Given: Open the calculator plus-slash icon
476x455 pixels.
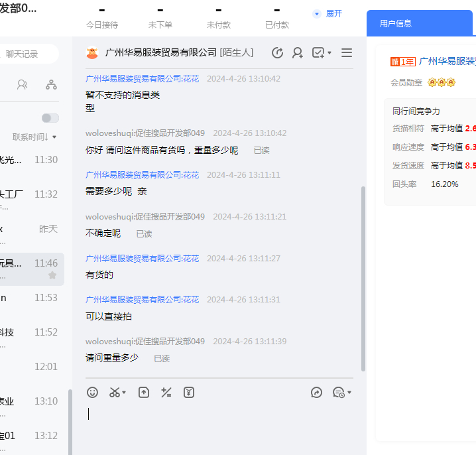Looking at the screenshot, I should click(x=166, y=392).
